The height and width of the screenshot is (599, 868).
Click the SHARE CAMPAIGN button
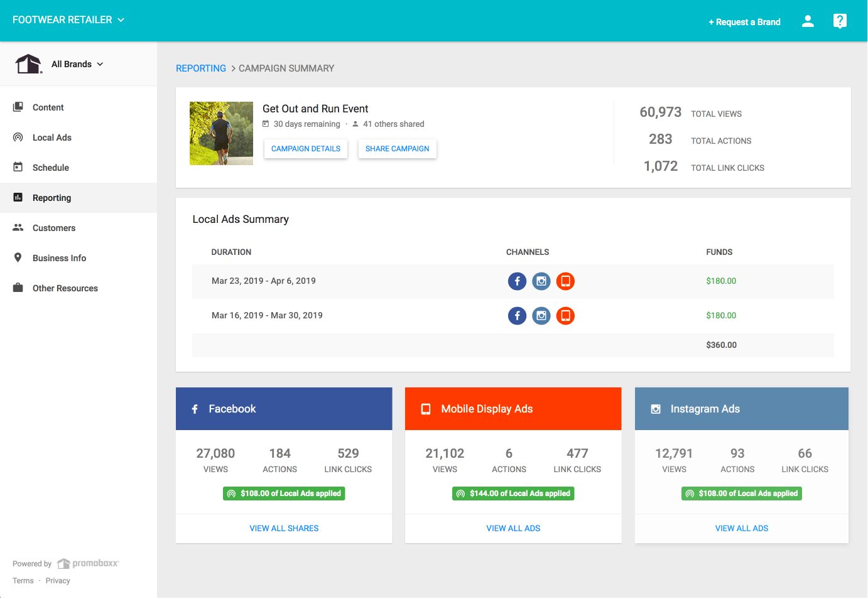pyautogui.click(x=398, y=149)
